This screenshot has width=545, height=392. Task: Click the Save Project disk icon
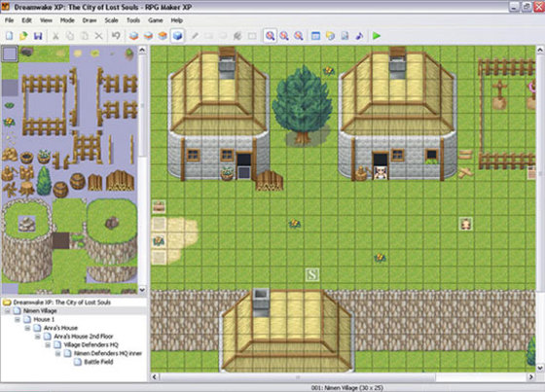pyautogui.click(x=38, y=35)
